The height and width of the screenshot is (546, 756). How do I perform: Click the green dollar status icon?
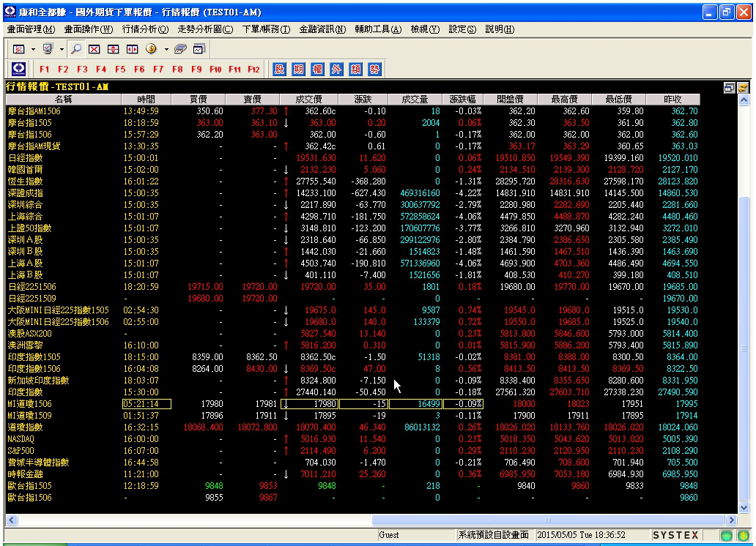pos(744,535)
